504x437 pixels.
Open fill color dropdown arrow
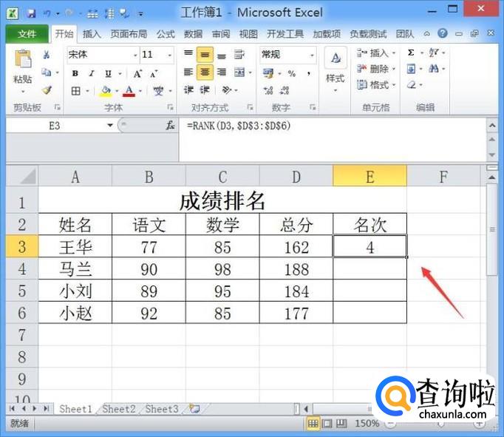(x=117, y=91)
